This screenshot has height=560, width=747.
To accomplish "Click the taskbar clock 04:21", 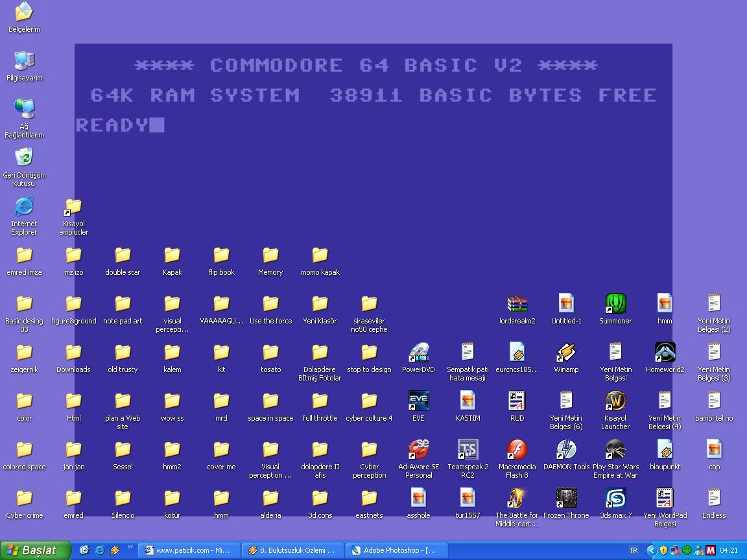I will pyautogui.click(x=729, y=550).
